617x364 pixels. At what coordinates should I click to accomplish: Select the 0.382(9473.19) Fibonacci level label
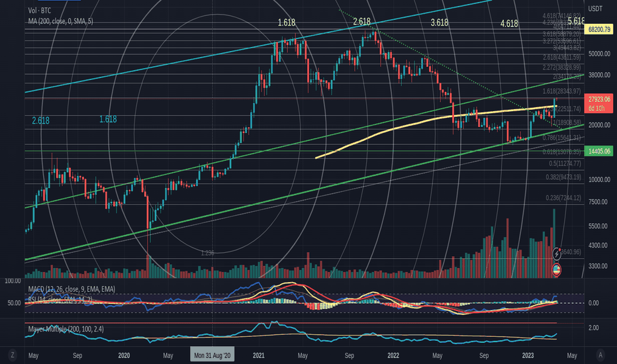563,177
